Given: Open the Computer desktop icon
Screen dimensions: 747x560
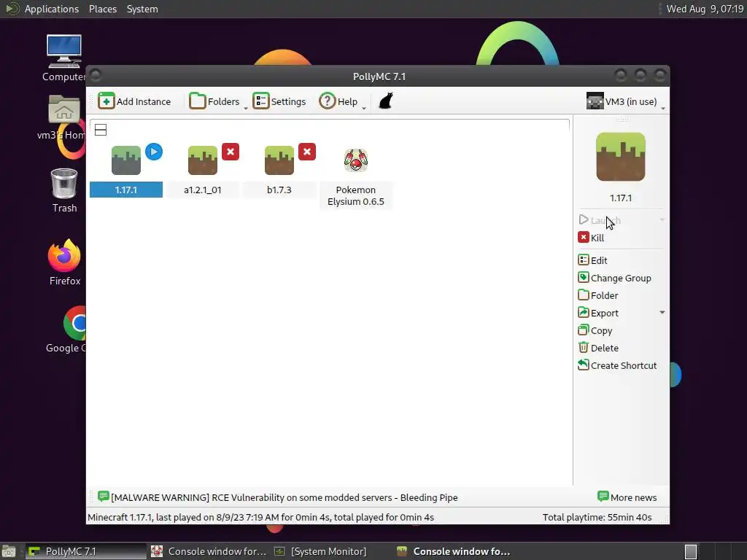Looking at the screenshot, I should (x=64, y=58).
